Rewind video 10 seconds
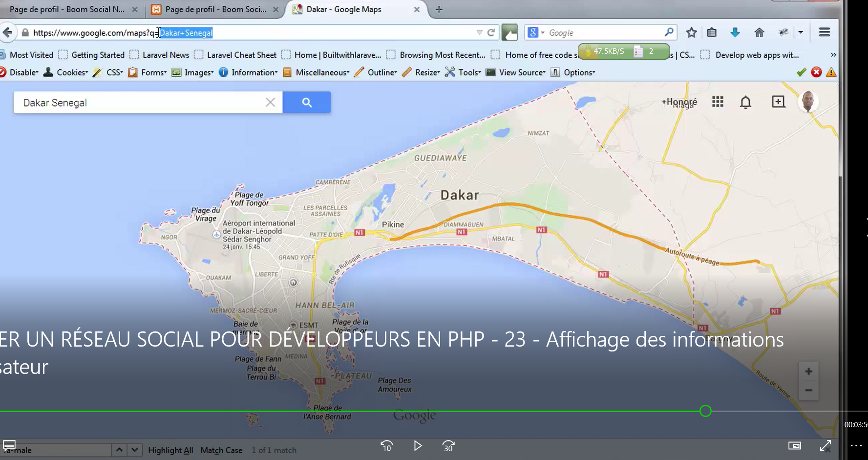Screen dimensions: 868x460 [386, 446]
